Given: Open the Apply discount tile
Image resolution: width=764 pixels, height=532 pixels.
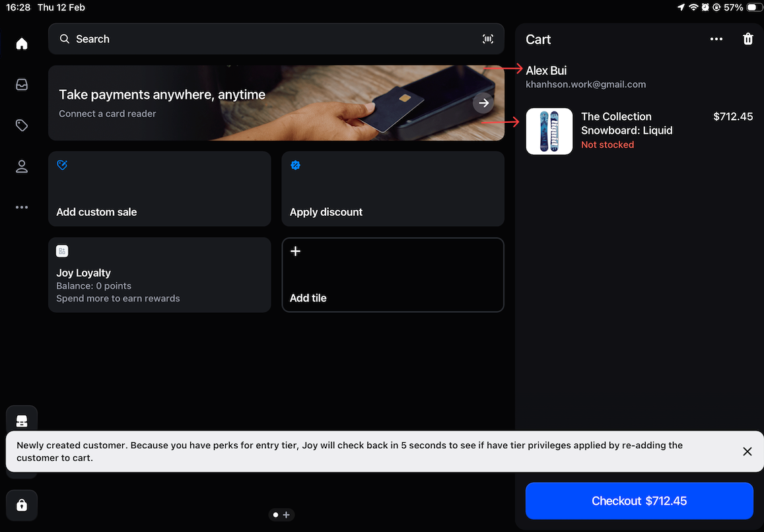Looking at the screenshot, I should click(392, 189).
